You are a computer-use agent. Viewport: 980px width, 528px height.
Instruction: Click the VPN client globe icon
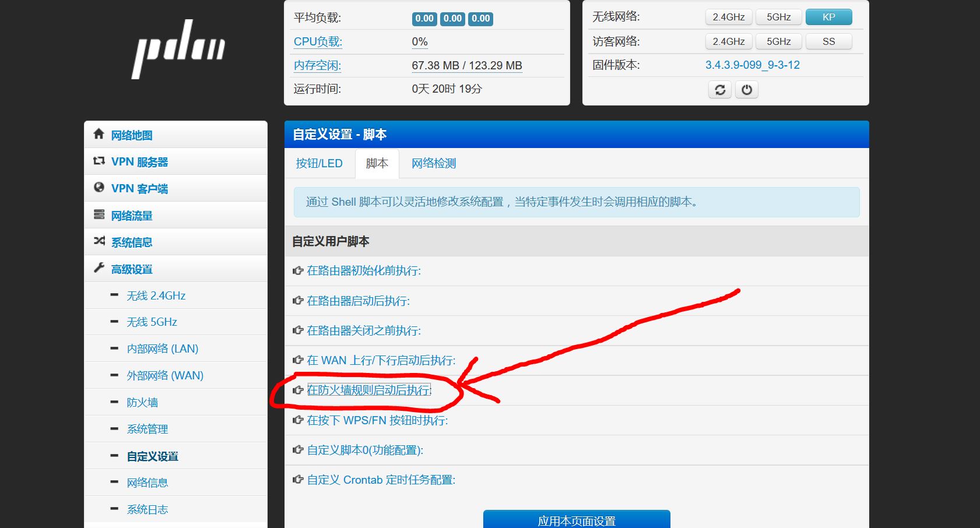click(99, 188)
